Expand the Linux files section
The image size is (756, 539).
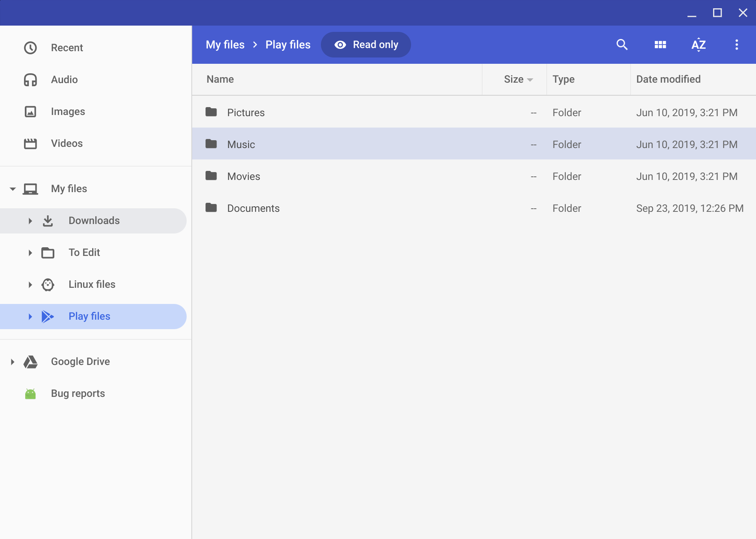pyautogui.click(x=29, y=285)
